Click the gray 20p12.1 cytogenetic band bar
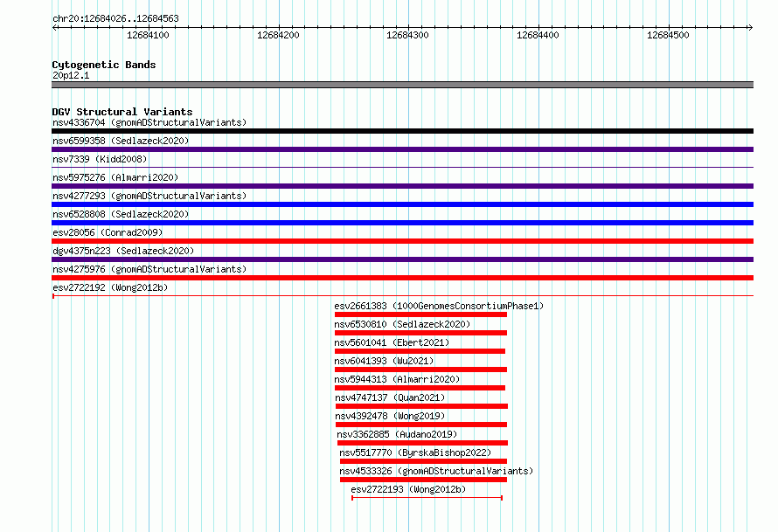The image size is (778, 532). (402, 85)
